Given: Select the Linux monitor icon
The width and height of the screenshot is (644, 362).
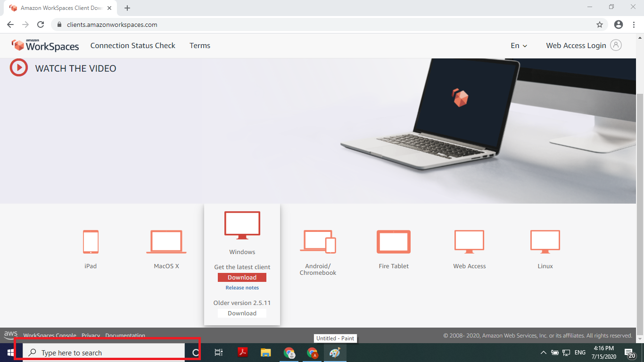Looking at the screenshot, I should click(x=545, y=242).
